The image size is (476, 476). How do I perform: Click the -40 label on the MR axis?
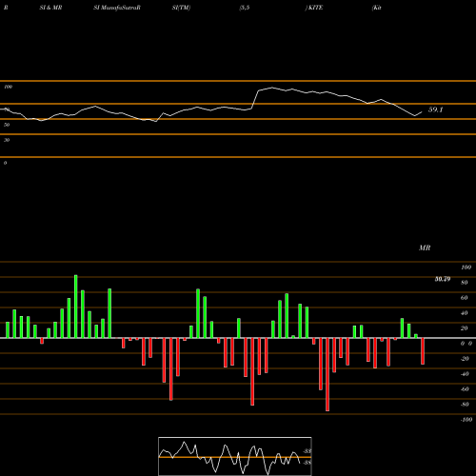[465, 374]
